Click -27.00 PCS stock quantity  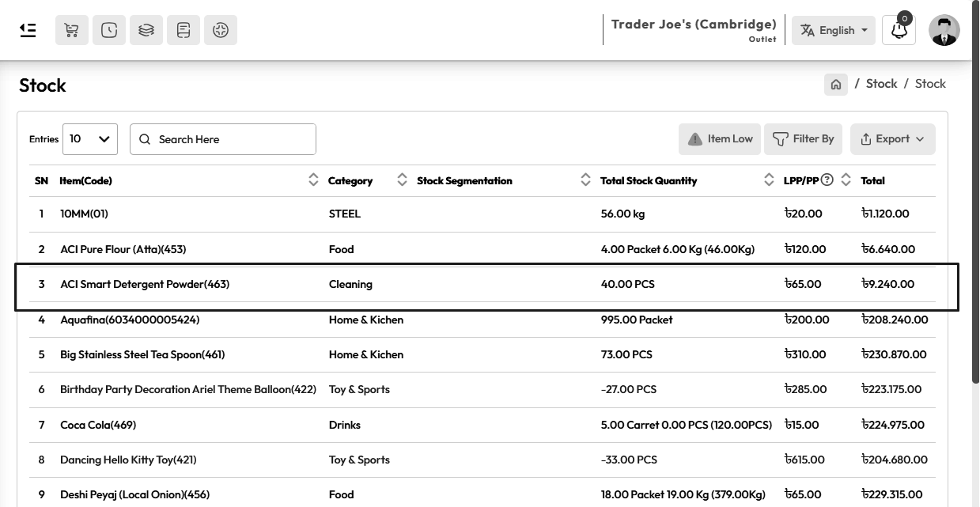[629, 389]
